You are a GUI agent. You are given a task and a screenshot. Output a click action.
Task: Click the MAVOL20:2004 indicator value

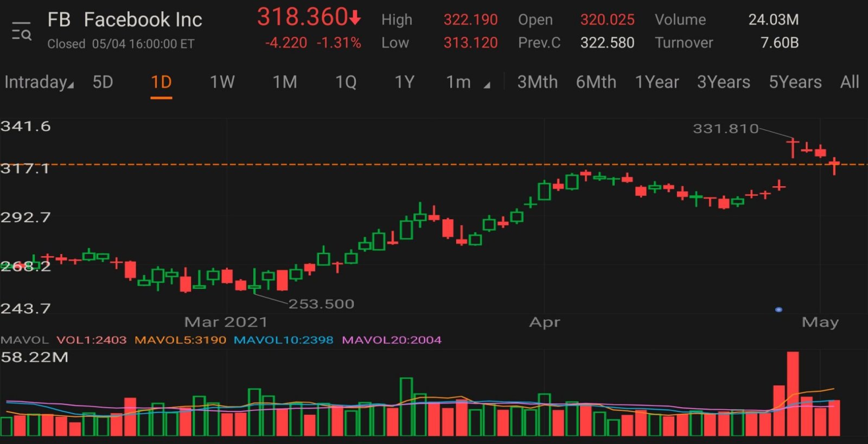[x=391, y=340]
